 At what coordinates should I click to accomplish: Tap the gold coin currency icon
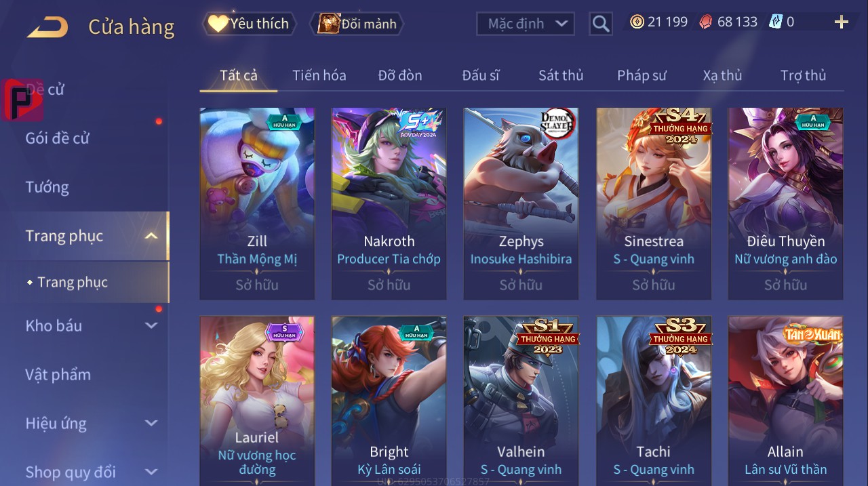[x=637, y=22]
